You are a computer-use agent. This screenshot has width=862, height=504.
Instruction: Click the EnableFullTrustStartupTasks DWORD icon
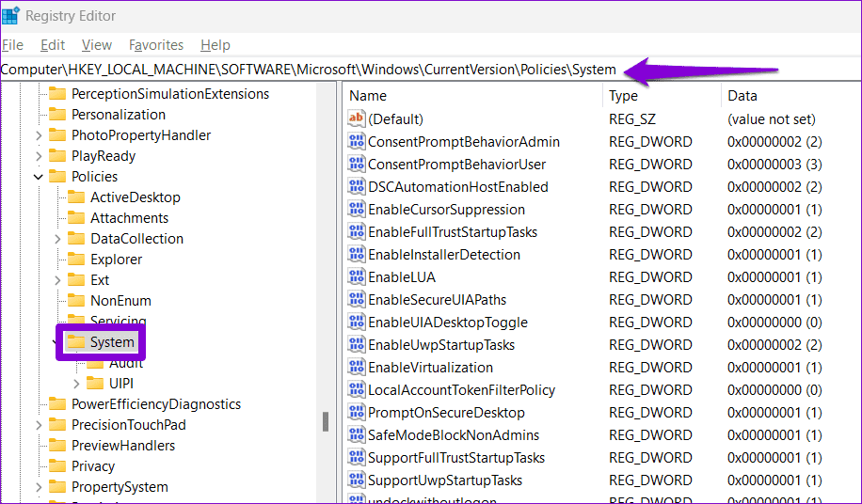coord(357,231)
